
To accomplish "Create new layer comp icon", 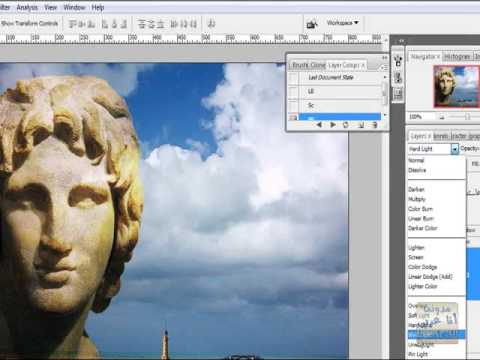I will pos(361,125).
